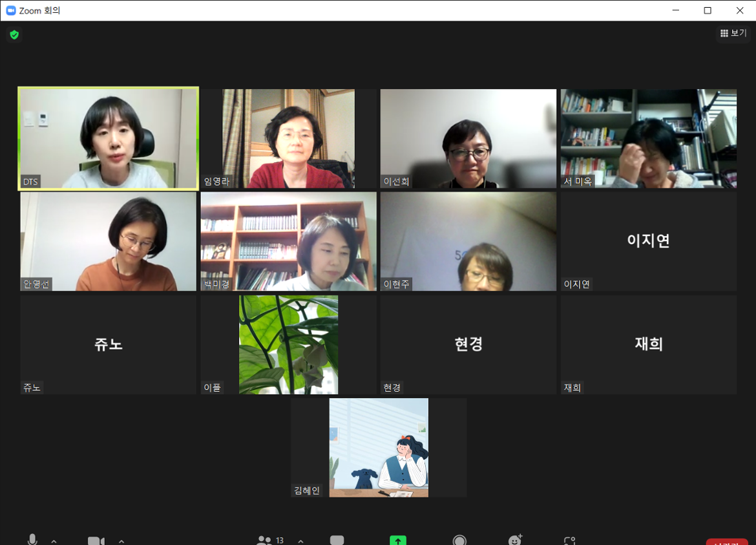This screenshot has height=545, width=756.
Task: Select 이플's plant video tile
Action: [x=288, y=345]
